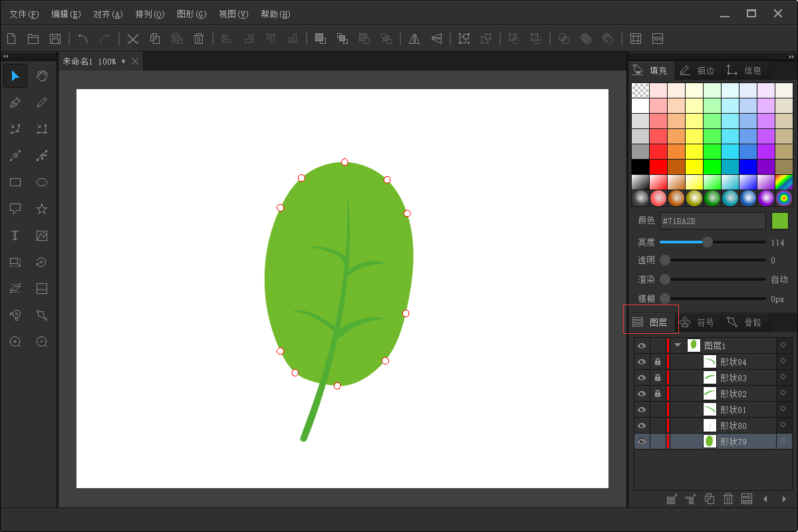Pick the pure red color swatch

pyautogui.click(x=658, y=166)
